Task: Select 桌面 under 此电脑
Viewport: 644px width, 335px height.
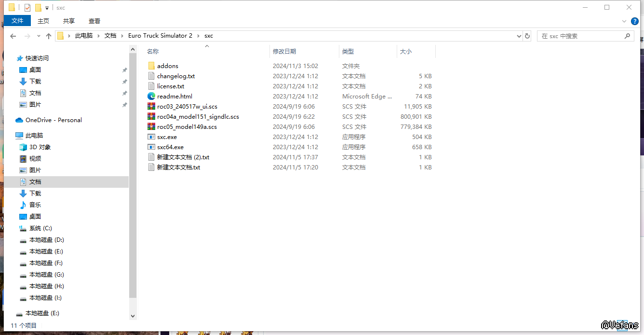Action: point(35,216)
